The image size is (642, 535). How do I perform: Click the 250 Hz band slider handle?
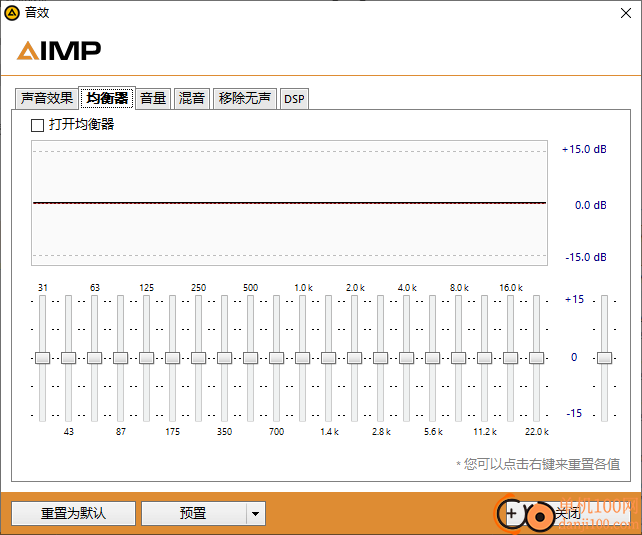[x=198, y=358]
